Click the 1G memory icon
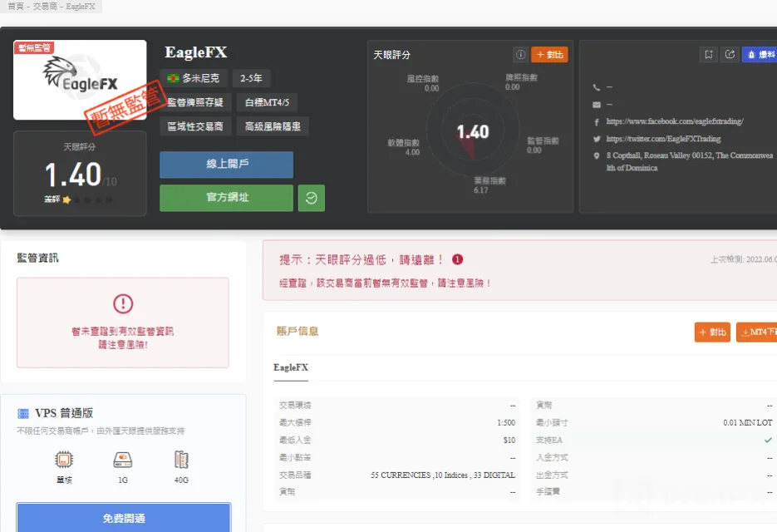 click(x=122, y=460)
